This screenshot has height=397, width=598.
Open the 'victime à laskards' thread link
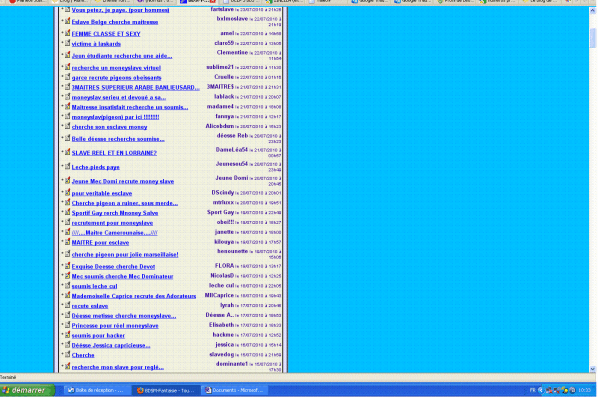pos(96,44)
